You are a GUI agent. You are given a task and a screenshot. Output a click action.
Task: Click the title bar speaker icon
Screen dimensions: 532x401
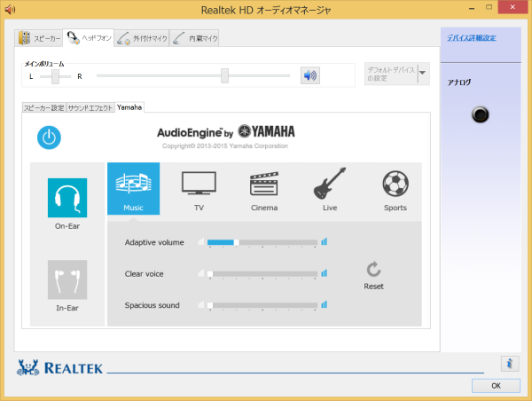coord(10,9)
